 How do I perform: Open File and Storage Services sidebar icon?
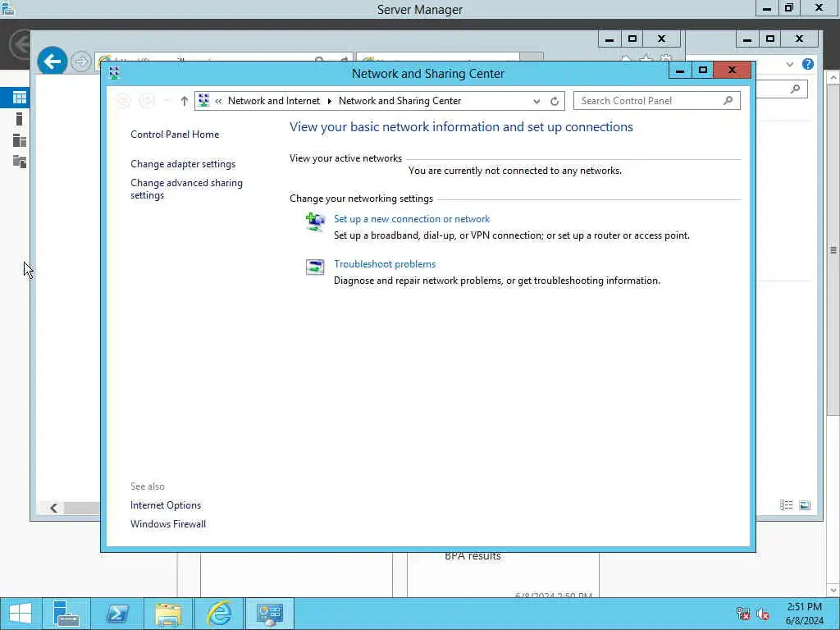pos(20,162)
